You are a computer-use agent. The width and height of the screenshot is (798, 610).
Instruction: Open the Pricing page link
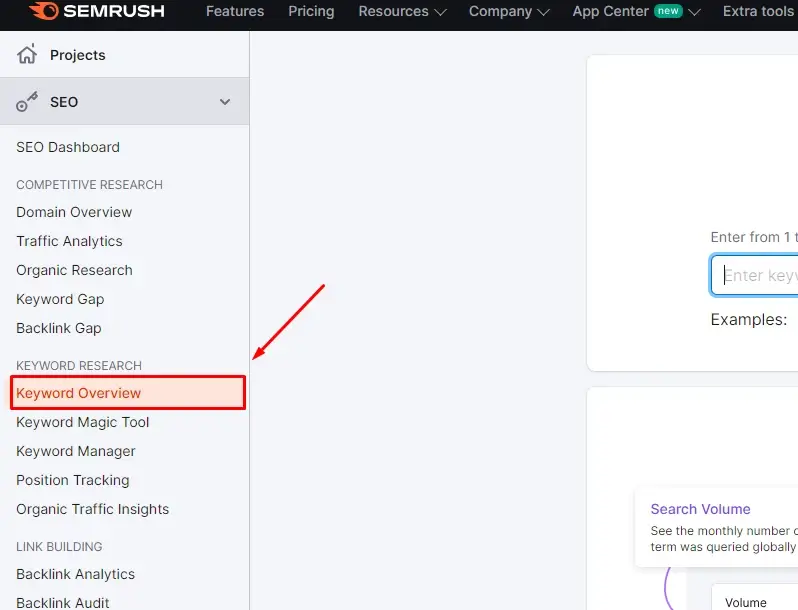tap(311, 11)
